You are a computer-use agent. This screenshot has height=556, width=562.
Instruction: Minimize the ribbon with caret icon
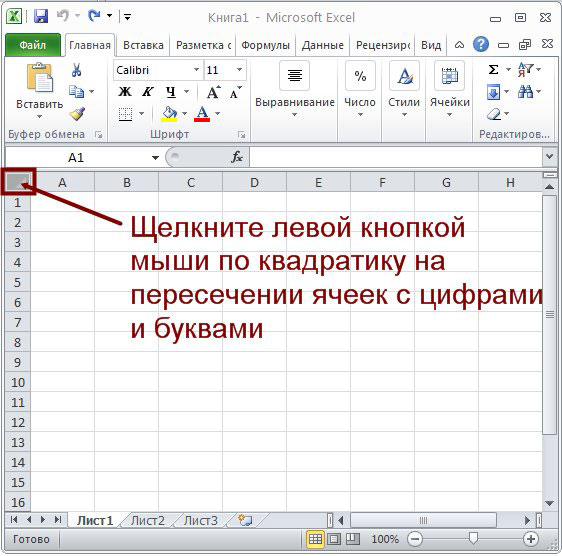[x=459, y=45]
